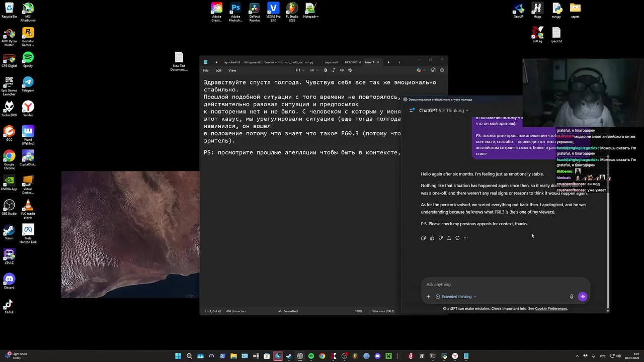Click 100% zoom level in status bar
Viewport: 644px width, 362px height.
tap(359, 311)
